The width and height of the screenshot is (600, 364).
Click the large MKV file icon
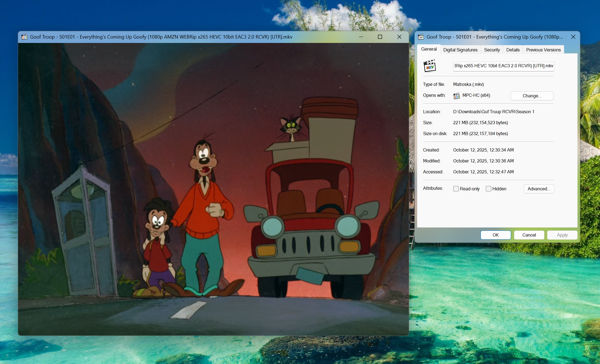point(429,66)
